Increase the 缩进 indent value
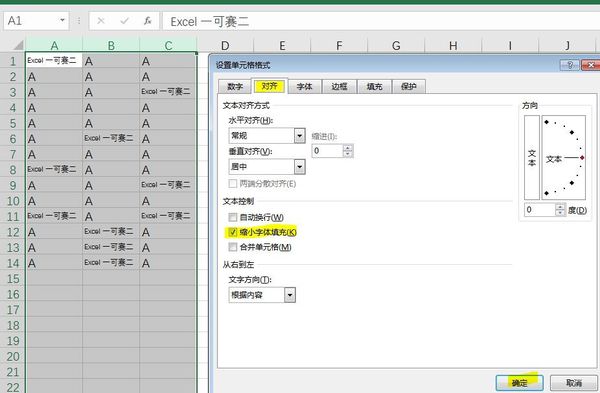 (348, 147)
